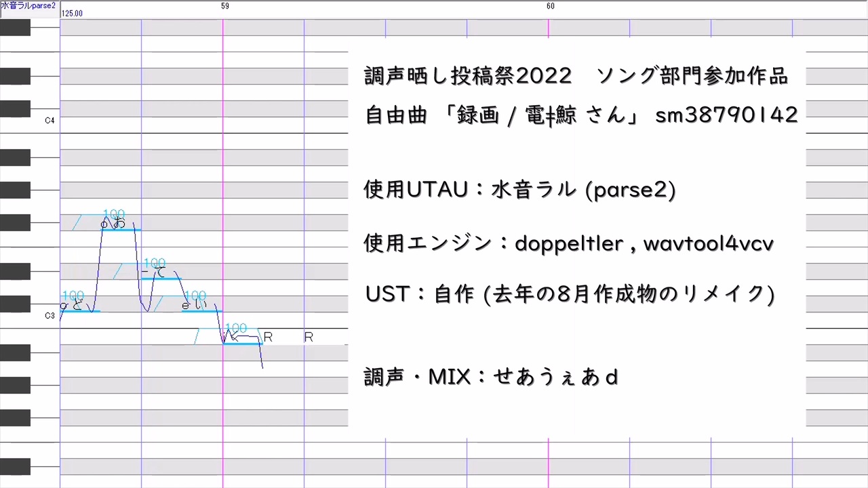Select the first R rest note

coord(268,337)
